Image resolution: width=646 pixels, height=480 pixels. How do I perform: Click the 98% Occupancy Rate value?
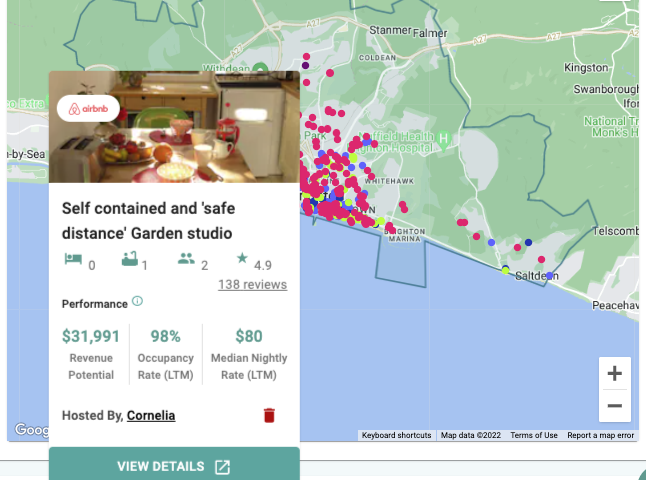[165, 336]
